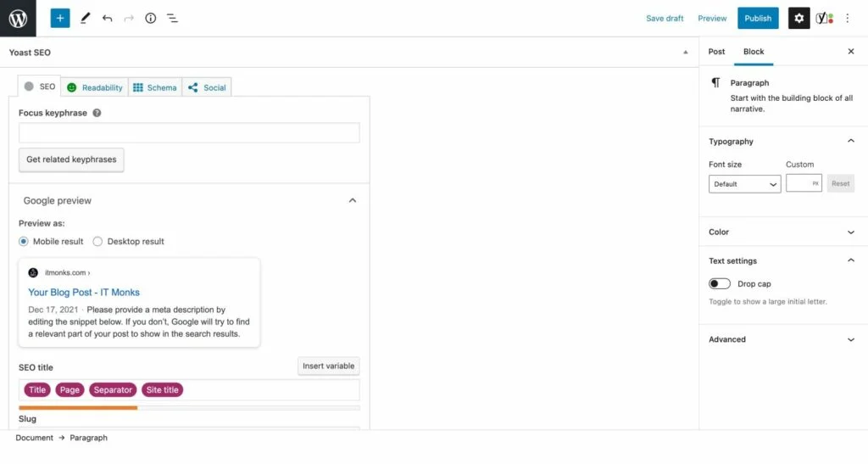
Task: Expand the Advanced section
Action: (851, 339)
